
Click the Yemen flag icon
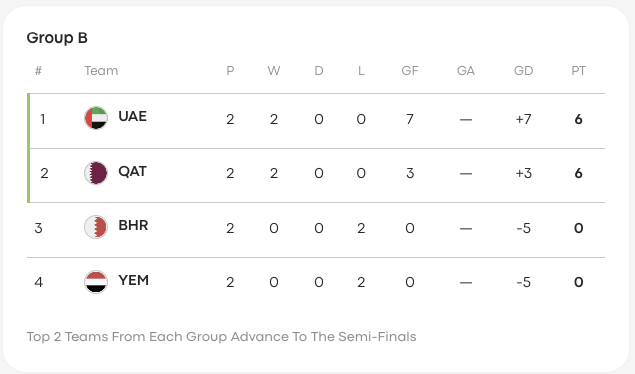click(96, 281)
